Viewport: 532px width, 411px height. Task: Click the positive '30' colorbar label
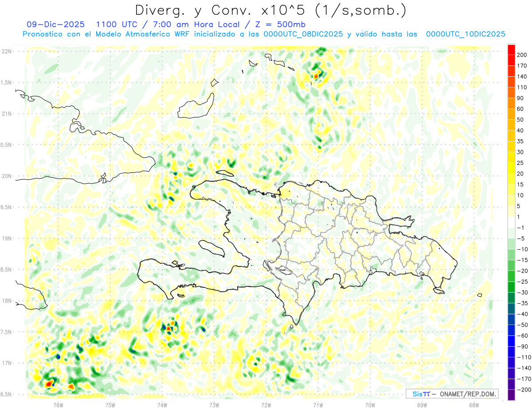point(520,152)
